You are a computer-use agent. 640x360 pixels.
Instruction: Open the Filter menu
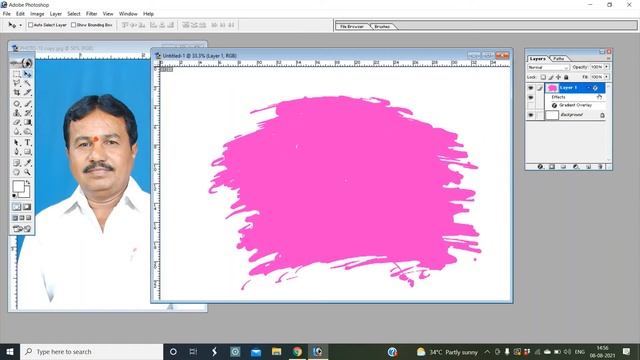(x=91, y=13)
